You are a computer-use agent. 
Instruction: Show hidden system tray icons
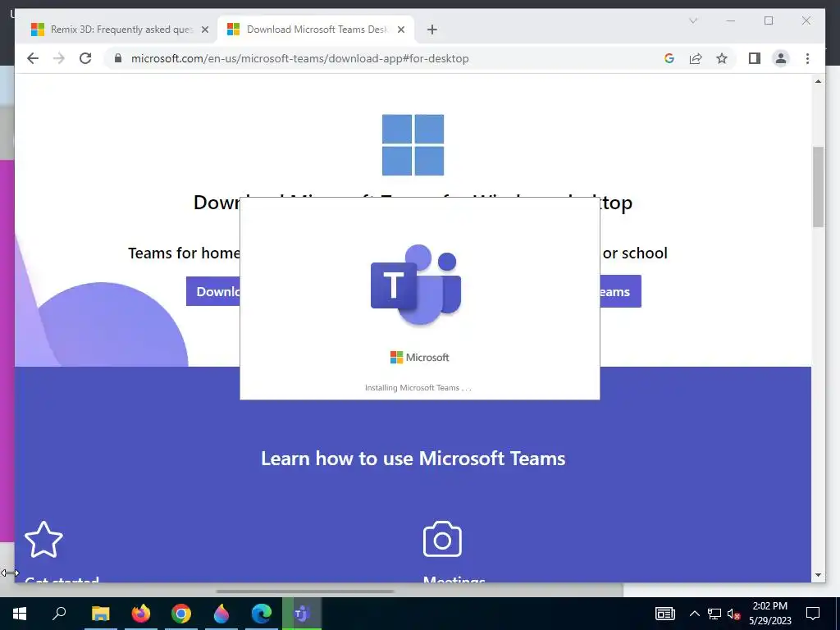[694, 614]
